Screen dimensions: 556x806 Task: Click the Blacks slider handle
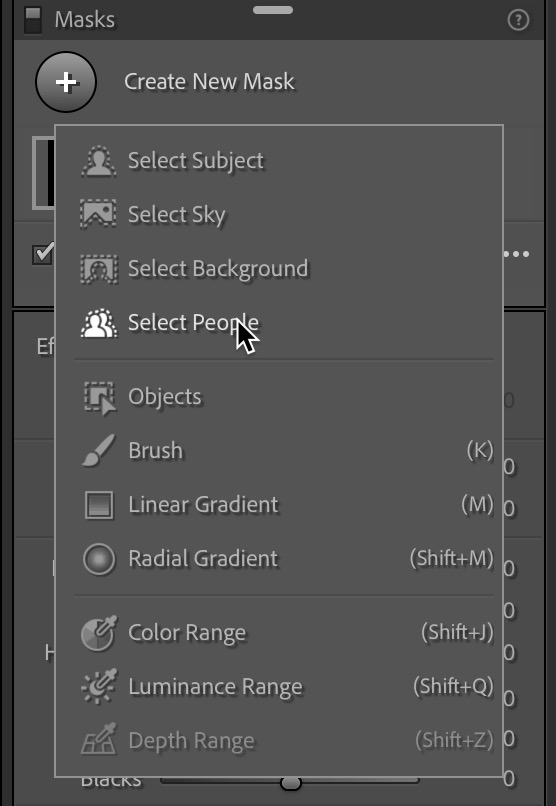tap(291, 783)
